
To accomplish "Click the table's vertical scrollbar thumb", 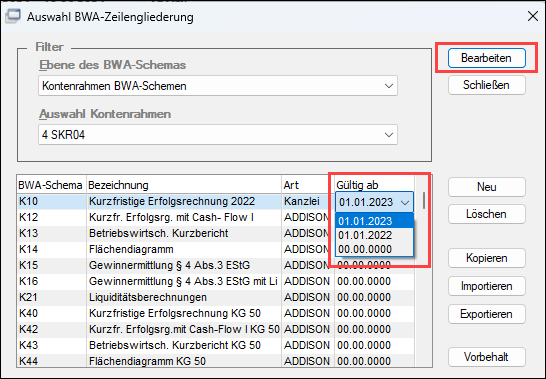I will [424, 201].
